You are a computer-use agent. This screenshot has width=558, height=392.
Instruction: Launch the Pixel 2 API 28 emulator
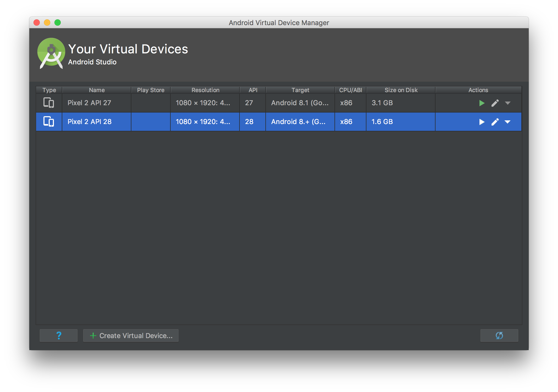click(x=482, y=122)
